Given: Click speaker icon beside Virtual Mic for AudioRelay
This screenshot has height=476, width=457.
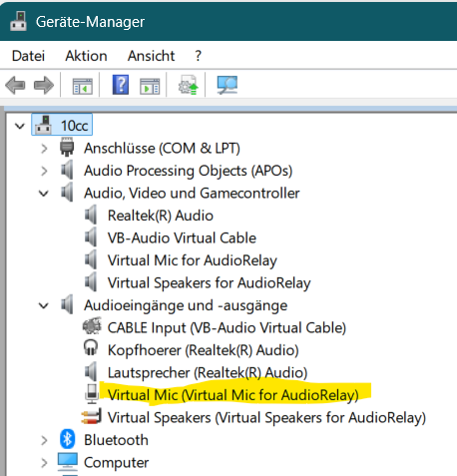Looking at the screenshot, I should [91, 259].
